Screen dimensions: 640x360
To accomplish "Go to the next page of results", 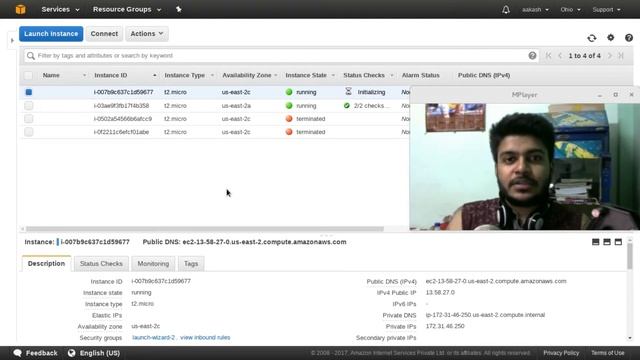I will pos(610,56).
